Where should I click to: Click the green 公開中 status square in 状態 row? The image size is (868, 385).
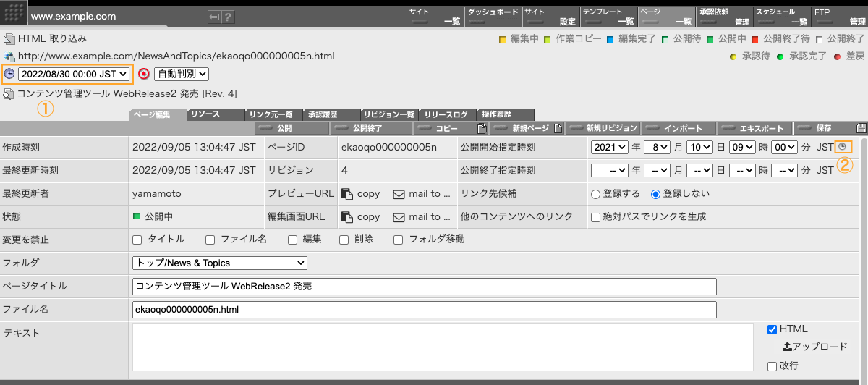pos(136,216)
